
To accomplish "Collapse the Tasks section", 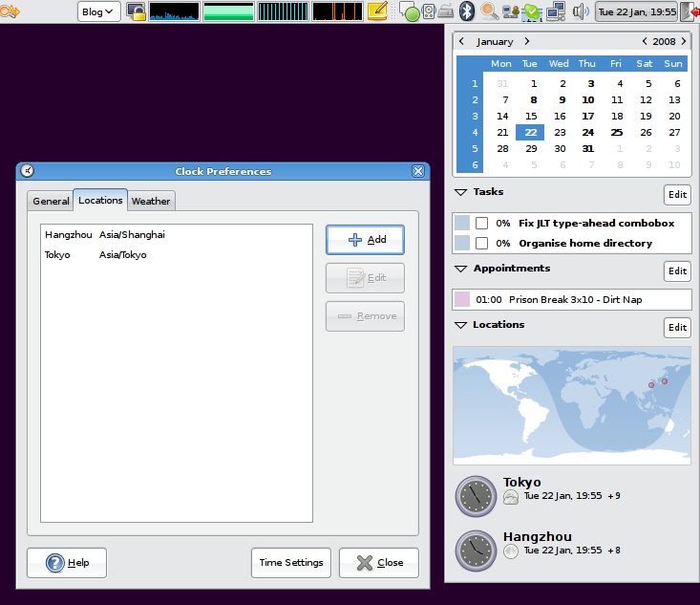I will pyautogui.click(x=460, y=192).
